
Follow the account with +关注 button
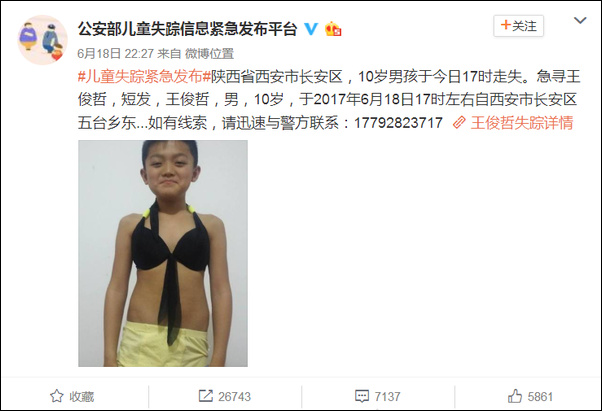pyautogui.click(x=518, y=26)
